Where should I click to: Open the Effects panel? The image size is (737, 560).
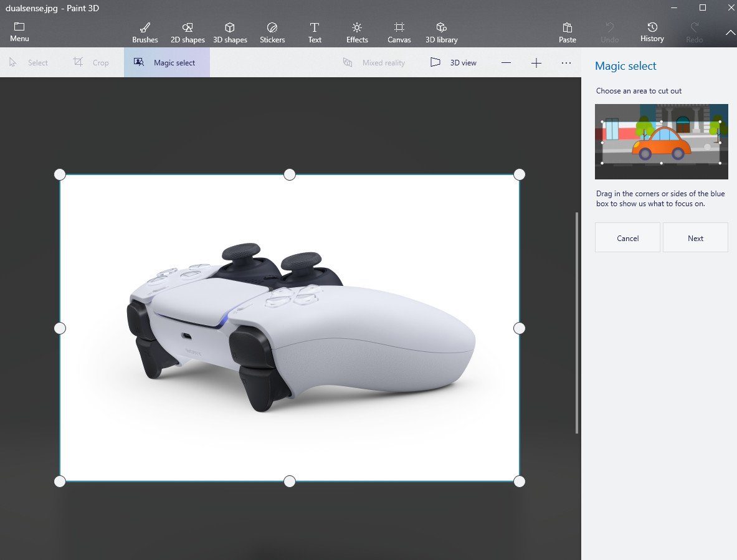click(357, 32)
